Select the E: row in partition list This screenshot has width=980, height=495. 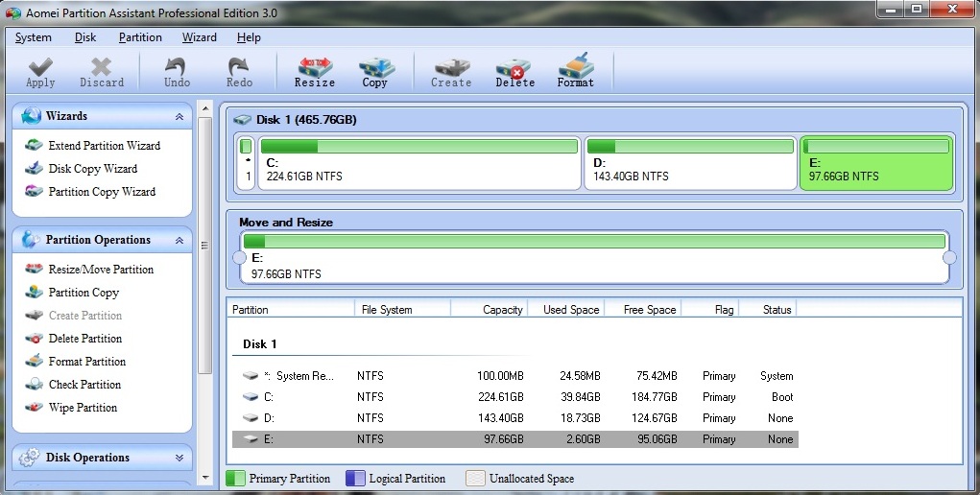(x=515, y=439)
